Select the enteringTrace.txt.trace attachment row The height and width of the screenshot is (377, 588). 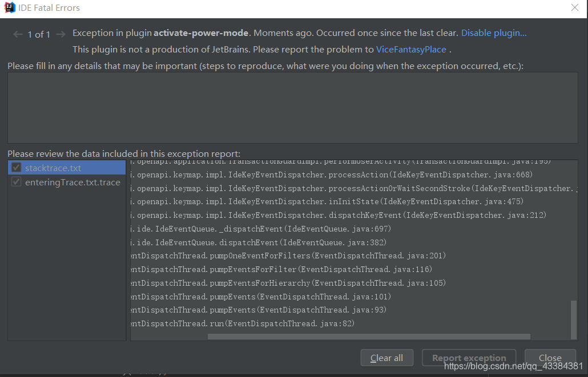click(67, 182)
